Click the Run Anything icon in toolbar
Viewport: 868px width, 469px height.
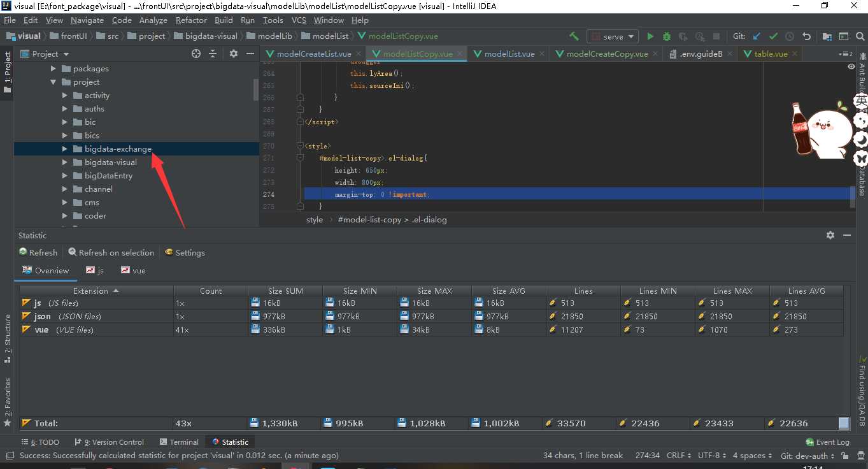pos(844,36)
